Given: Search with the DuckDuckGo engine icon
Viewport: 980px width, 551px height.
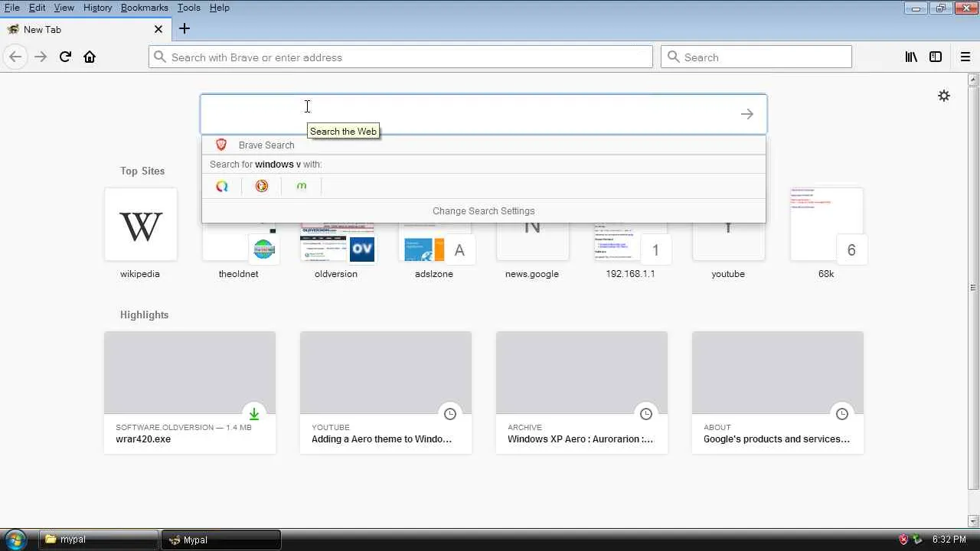Looking at the screenshot, I should [262, 186].
